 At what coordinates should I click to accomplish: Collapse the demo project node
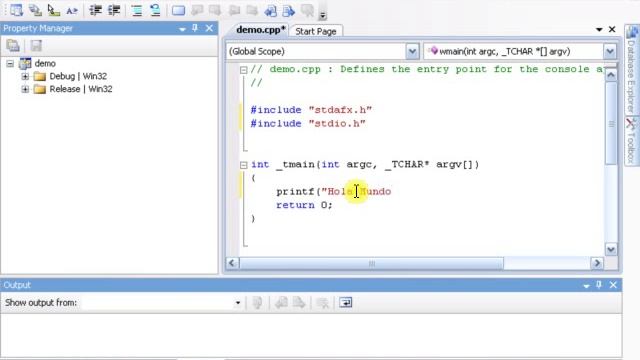(x=10, y=63)
